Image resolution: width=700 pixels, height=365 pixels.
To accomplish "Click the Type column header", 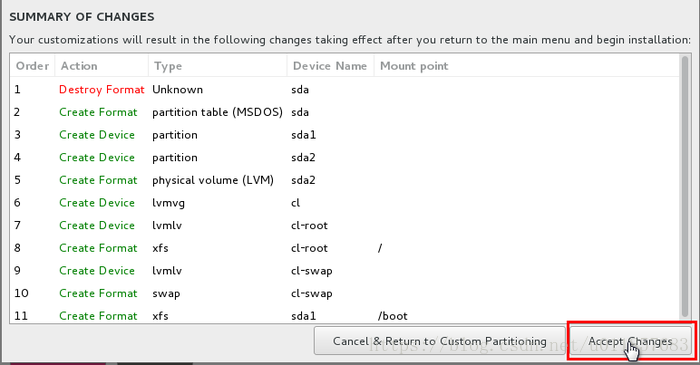I will pyautogui.click(x=217, y=66).
